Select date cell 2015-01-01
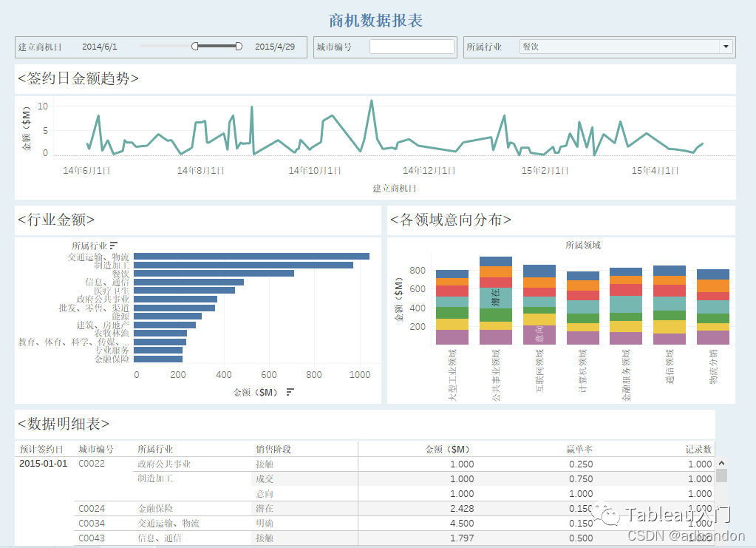756x548 pixels. point(44,464)
